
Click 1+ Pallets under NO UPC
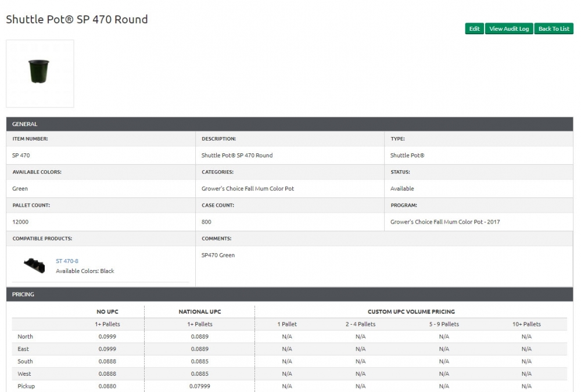(107, 324)
